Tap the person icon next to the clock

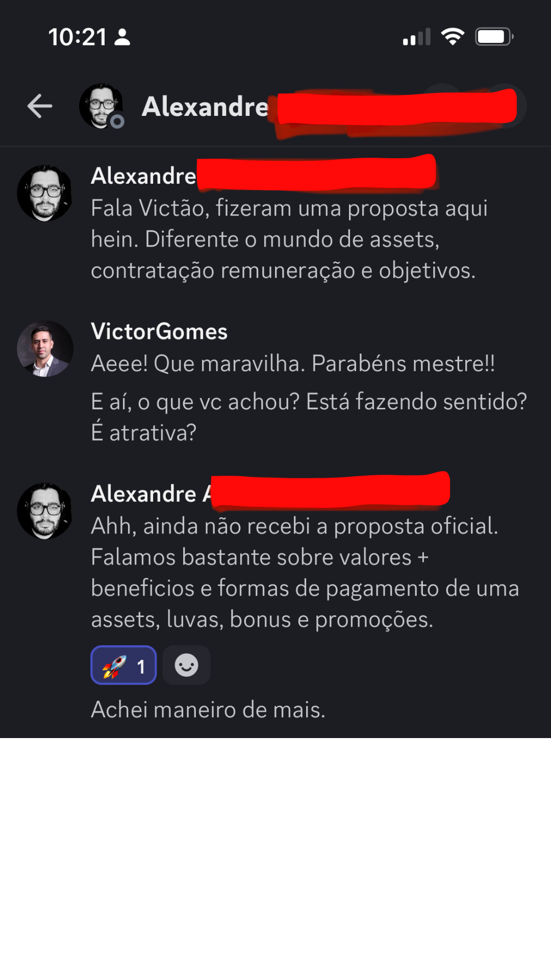click(x=122, y=37)
